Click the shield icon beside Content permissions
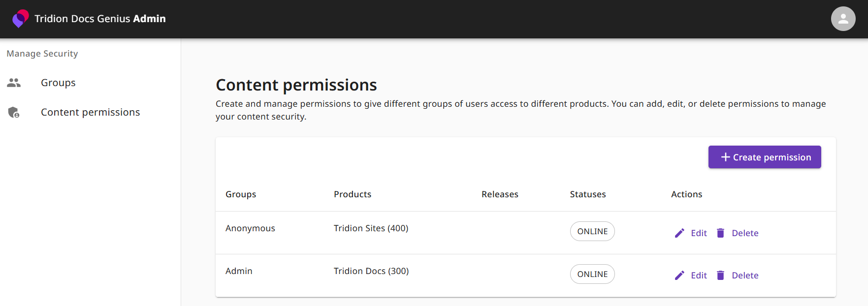This screenshot has width=868, height=306. pyautogui.click(x=14, y=112)
